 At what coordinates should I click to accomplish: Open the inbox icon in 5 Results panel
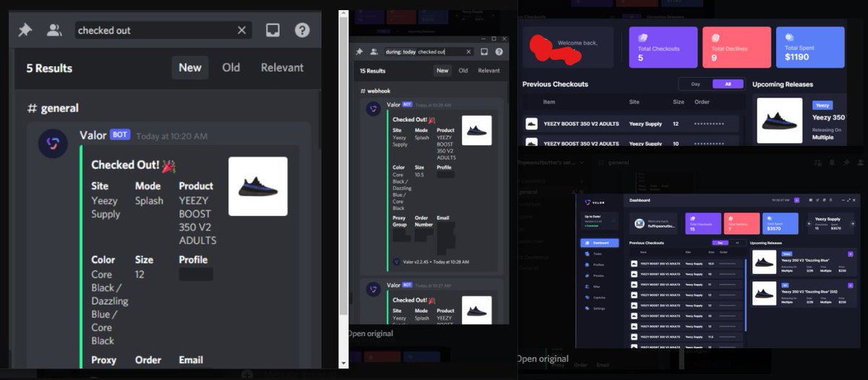(273, 30)
